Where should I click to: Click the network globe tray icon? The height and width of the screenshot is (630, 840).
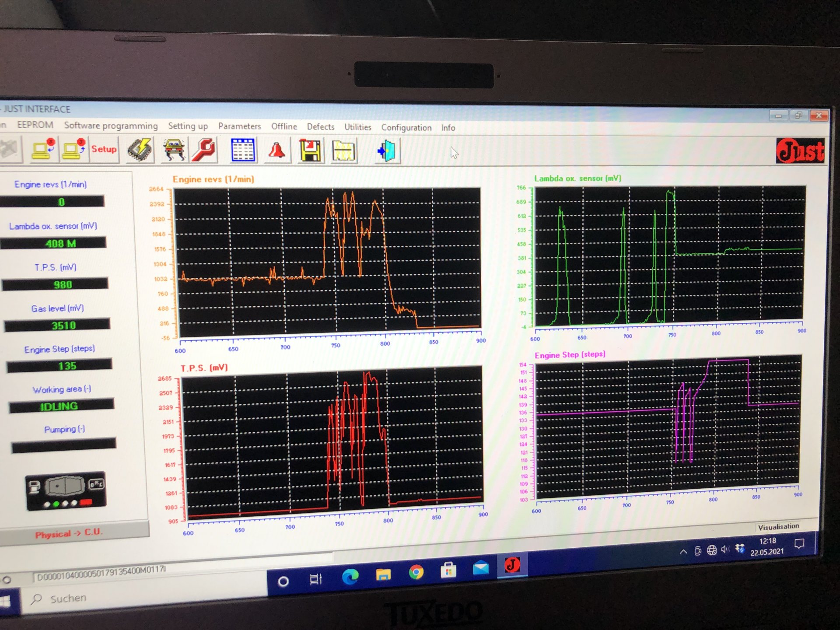point(712,550)
